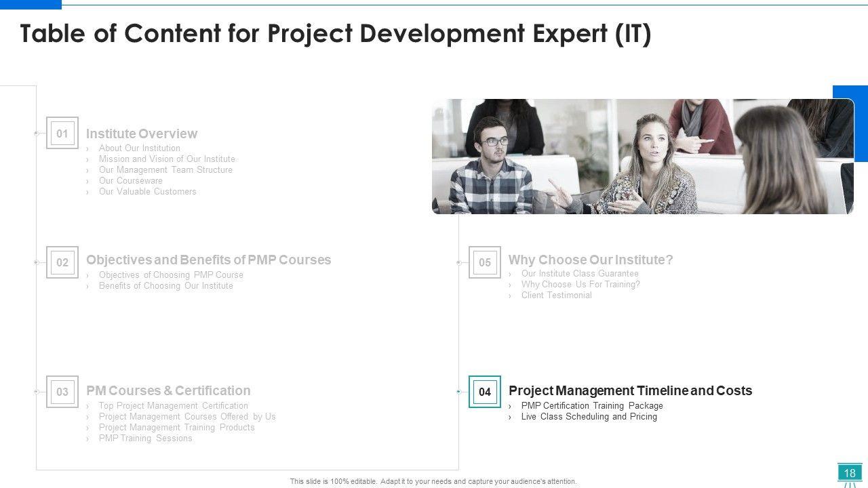Viewport: 868px width, 488px height.
Task: Click 'Top Project Management Certification' item
Action: click(174, 405)
